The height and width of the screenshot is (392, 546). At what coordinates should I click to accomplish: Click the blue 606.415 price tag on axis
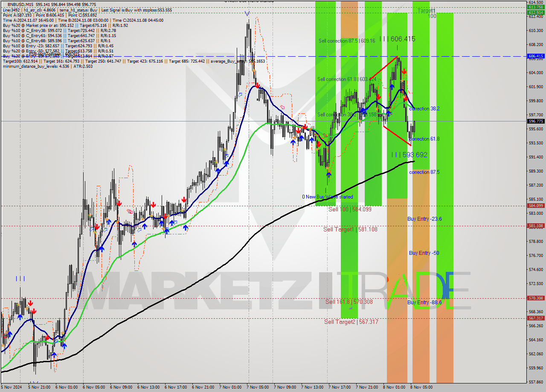(536, 56)
